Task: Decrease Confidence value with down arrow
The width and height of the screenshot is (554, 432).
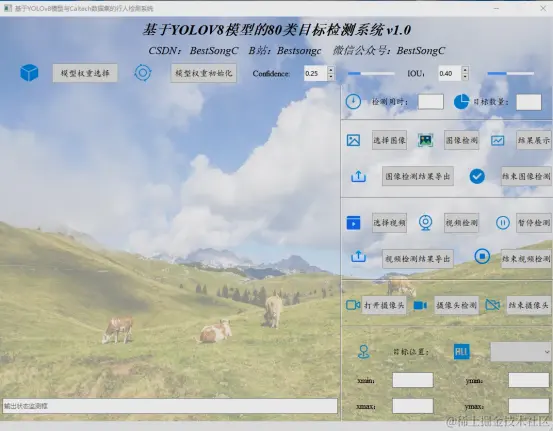Action: [331, 77]
